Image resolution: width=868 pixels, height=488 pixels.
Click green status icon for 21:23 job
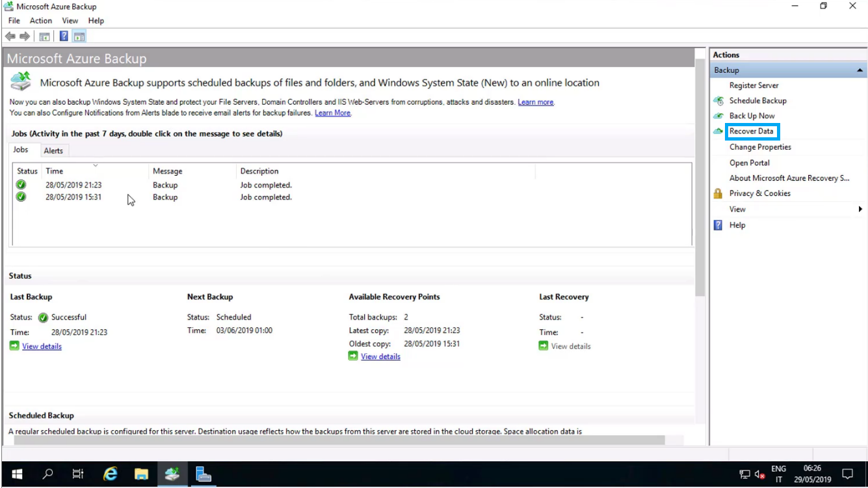click(21, 185)
